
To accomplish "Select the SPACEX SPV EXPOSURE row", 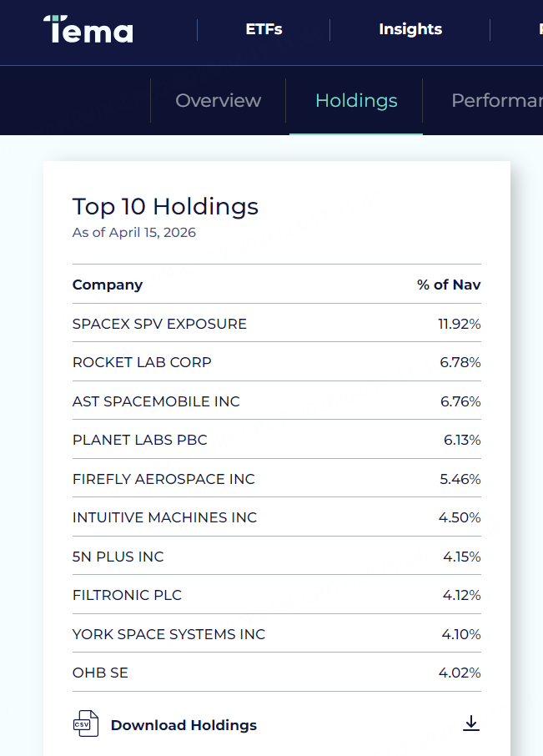I will pos(159,324).
